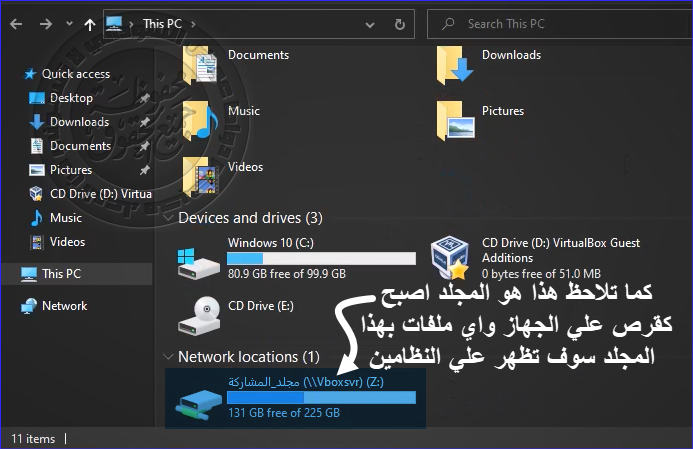Click the Up directory arrow

point(90,24)
